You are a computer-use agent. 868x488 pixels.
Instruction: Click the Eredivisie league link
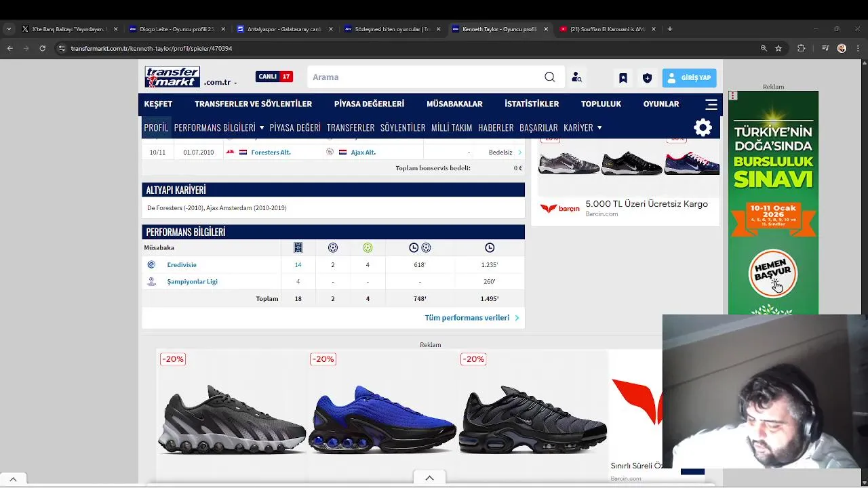[182, 265]
